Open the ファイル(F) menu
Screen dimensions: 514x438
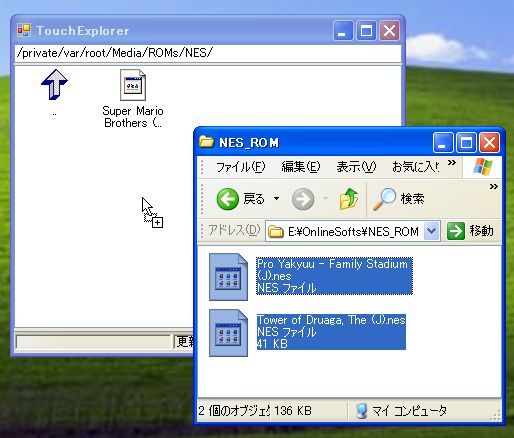(240, 166)
